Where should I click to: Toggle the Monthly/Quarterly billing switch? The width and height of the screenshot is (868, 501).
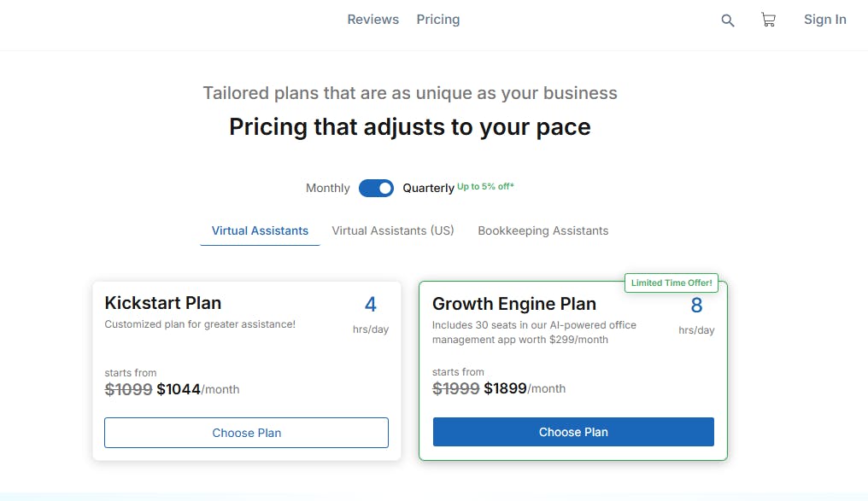[x=376, y=188]
